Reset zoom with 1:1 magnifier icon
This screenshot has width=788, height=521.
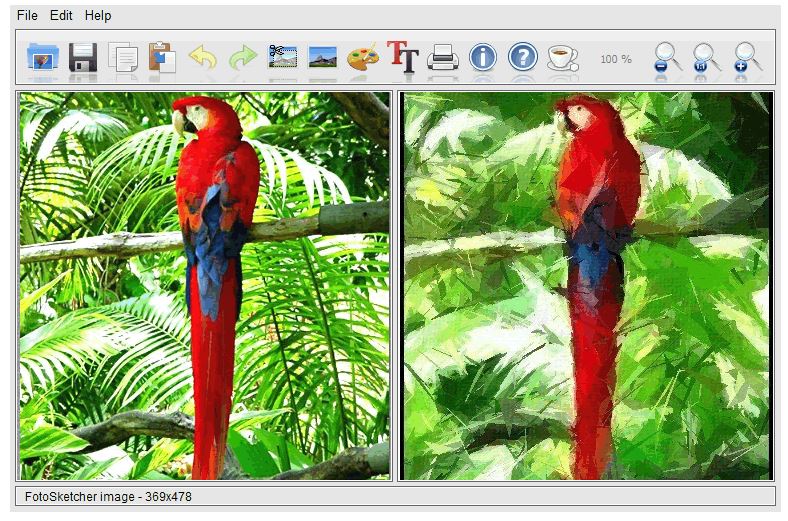pos(707,57)
